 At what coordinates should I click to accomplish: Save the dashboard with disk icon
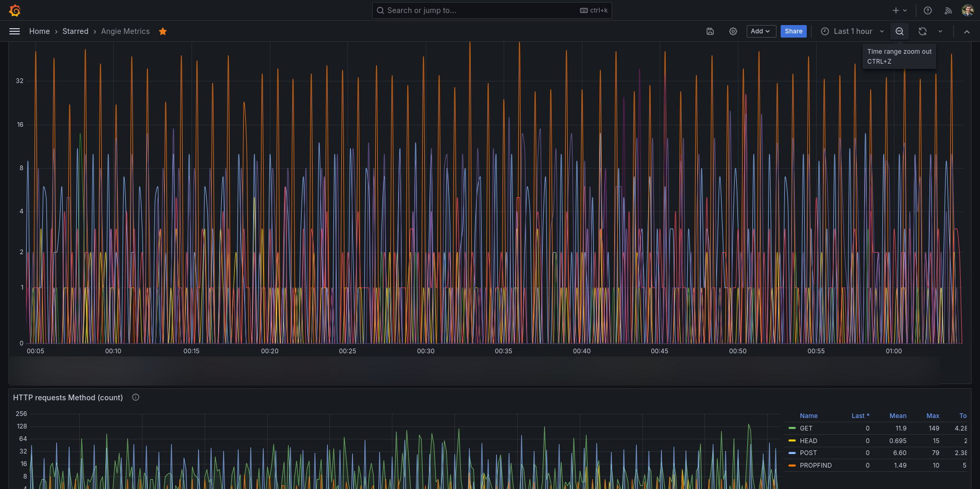[710, 31]
